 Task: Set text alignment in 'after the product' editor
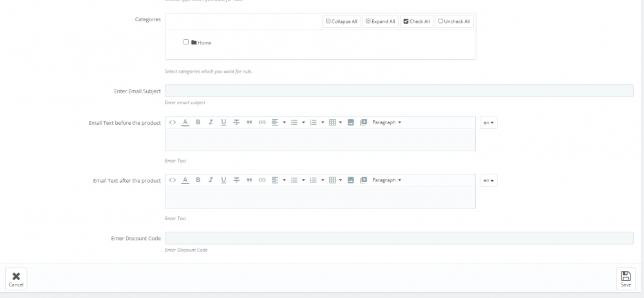click(275, 180)
